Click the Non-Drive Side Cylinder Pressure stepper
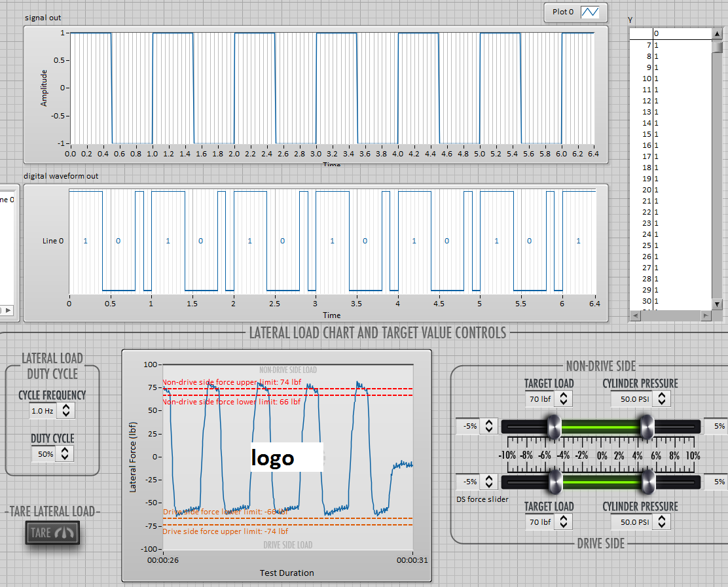 point(662,399)
